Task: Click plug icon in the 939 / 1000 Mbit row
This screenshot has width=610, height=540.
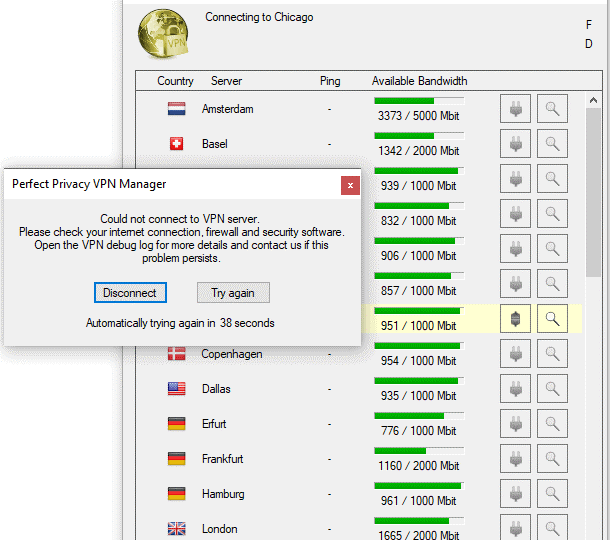Action: point(515,179)
